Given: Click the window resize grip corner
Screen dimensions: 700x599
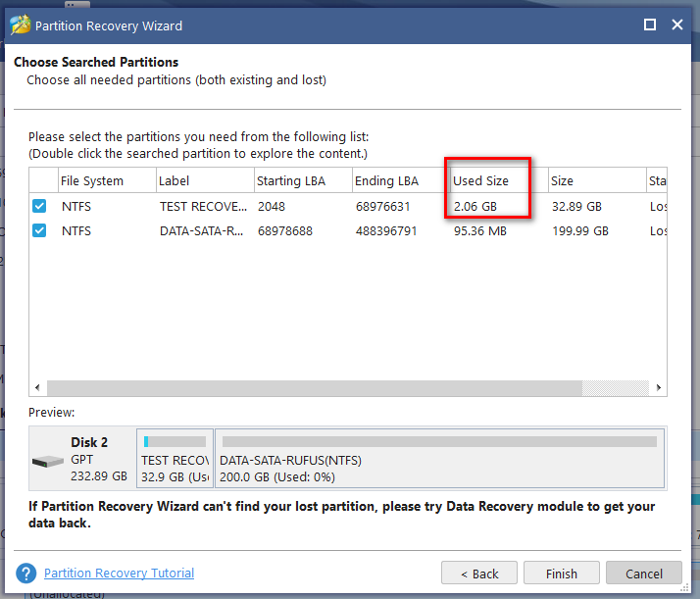Looking at the screenshot, I should 684,588.
